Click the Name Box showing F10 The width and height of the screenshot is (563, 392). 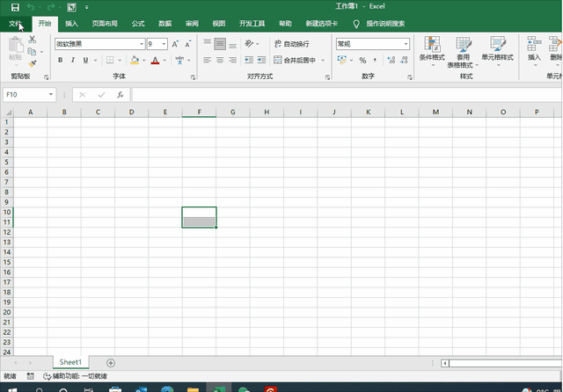29,95
